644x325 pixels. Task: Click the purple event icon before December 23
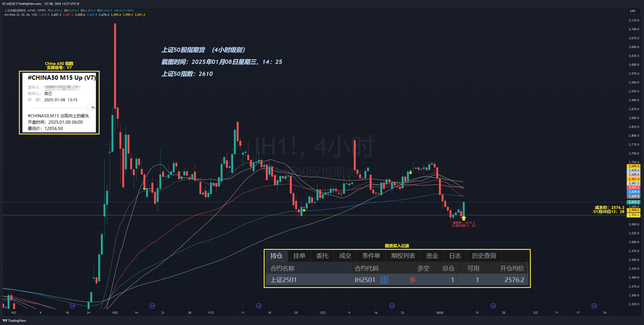[392, 306]
